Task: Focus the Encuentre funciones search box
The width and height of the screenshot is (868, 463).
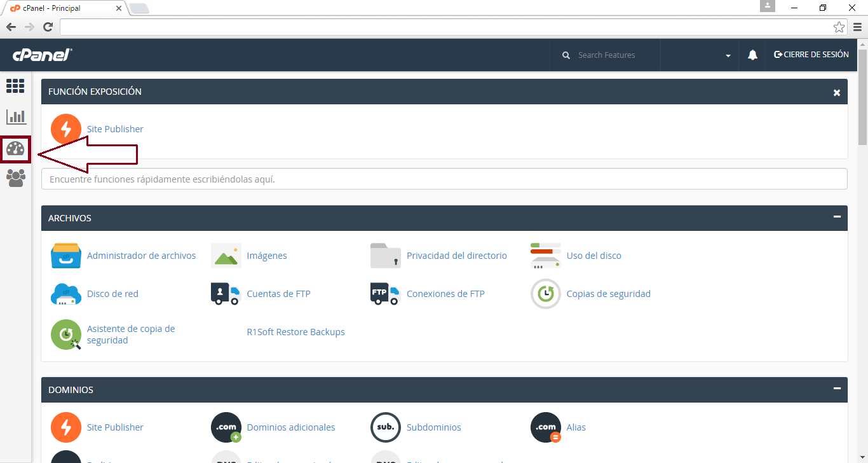Action: pos(444,179)
